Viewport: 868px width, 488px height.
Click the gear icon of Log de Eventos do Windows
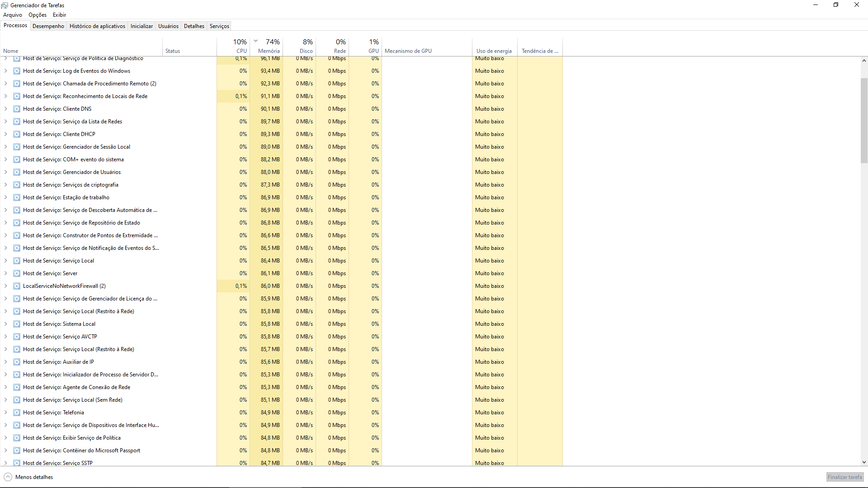pyautogui.click(x=17, y=71)
